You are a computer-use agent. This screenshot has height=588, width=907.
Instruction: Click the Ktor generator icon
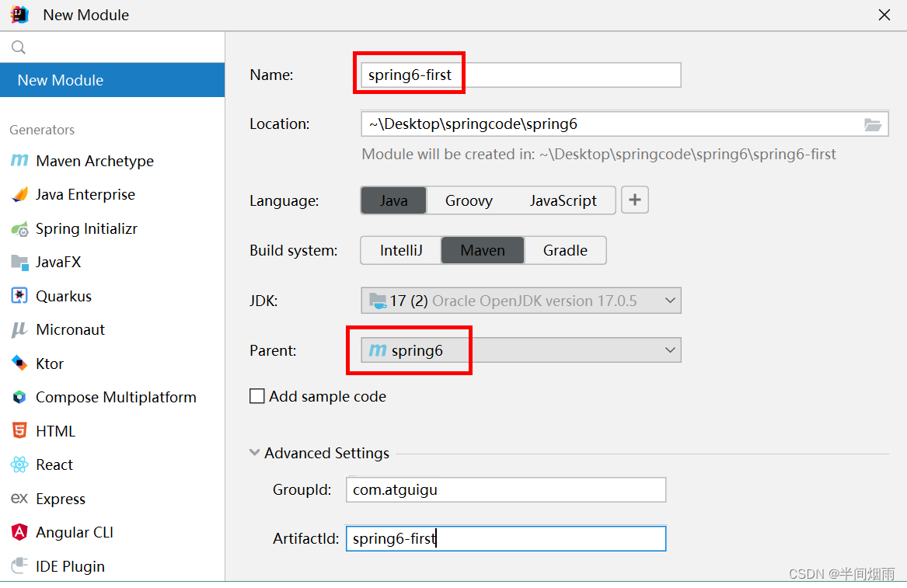(19, 363)
